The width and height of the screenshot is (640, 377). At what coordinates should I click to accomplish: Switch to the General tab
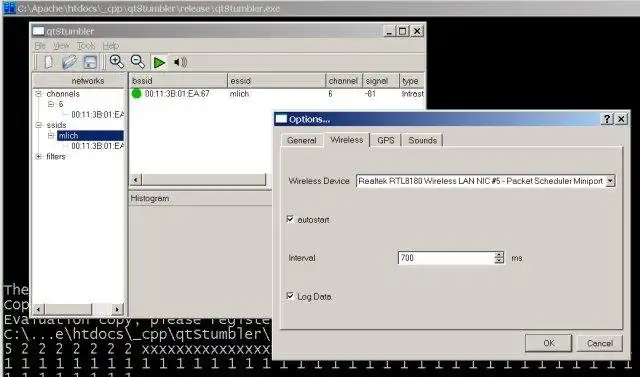pyautogui.click(x=302, y=140)
